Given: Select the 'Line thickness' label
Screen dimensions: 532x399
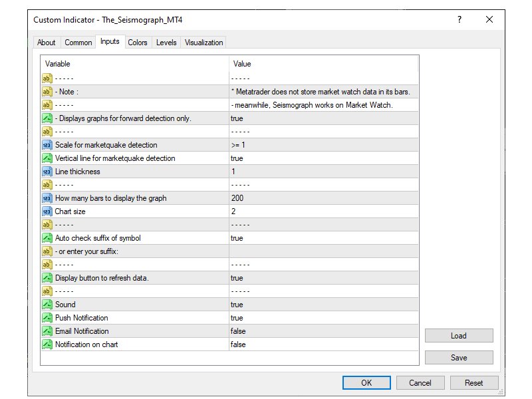Looking at the screenshot, I should click(78, 172).
